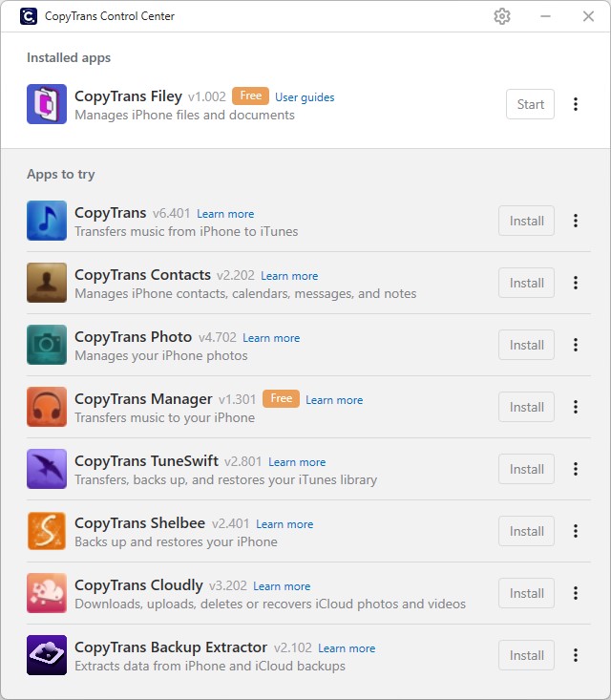611x700 pixels.
Task: Install CopyTrans Contacts
Action: pyautogui.click(x=527, y=283)
